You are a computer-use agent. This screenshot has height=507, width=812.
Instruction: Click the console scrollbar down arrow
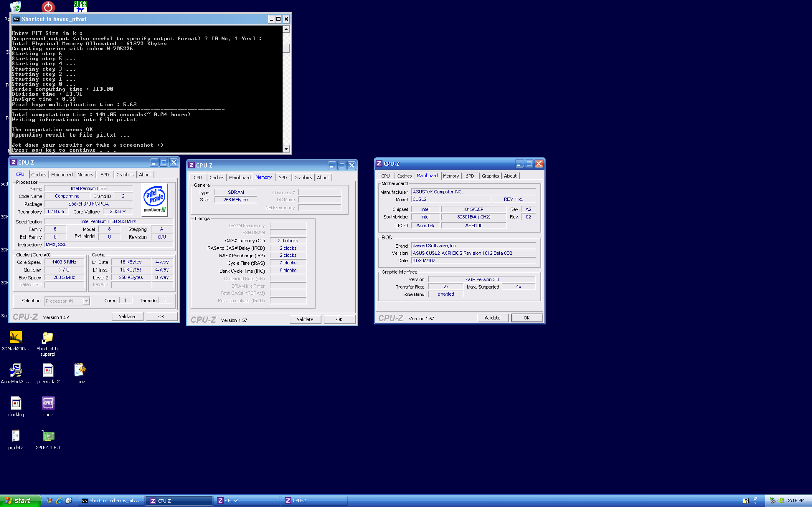[x=286, y=149]
